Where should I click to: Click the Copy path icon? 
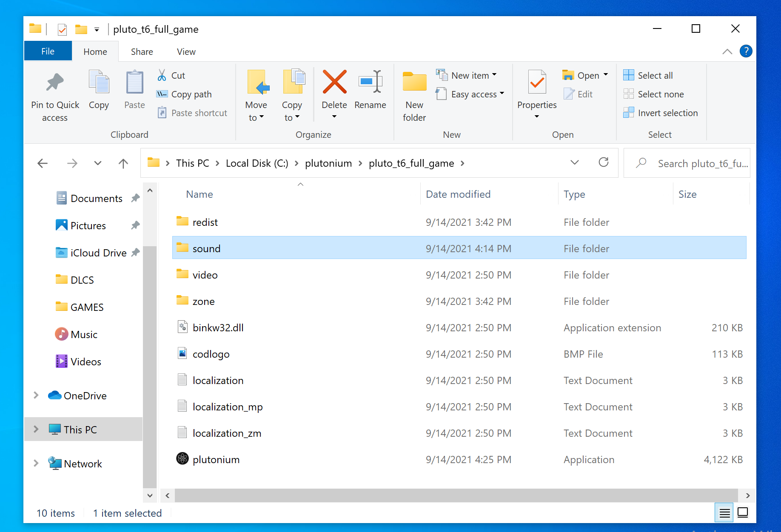point(162,94)
